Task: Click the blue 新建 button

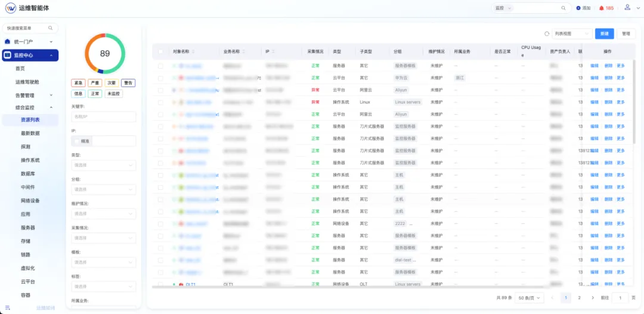Action: (x=604, y=33)
